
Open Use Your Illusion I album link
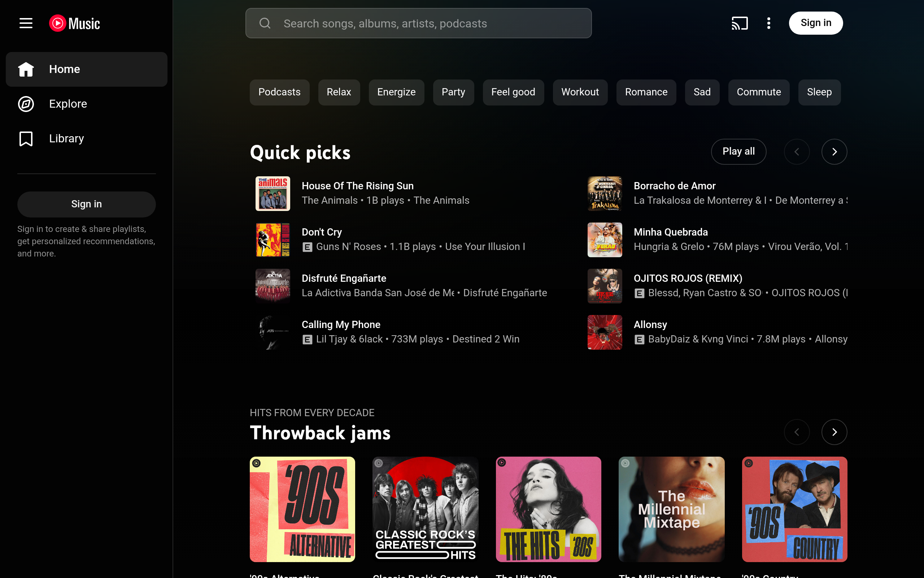pyautogui.click(x=485, y=247)
